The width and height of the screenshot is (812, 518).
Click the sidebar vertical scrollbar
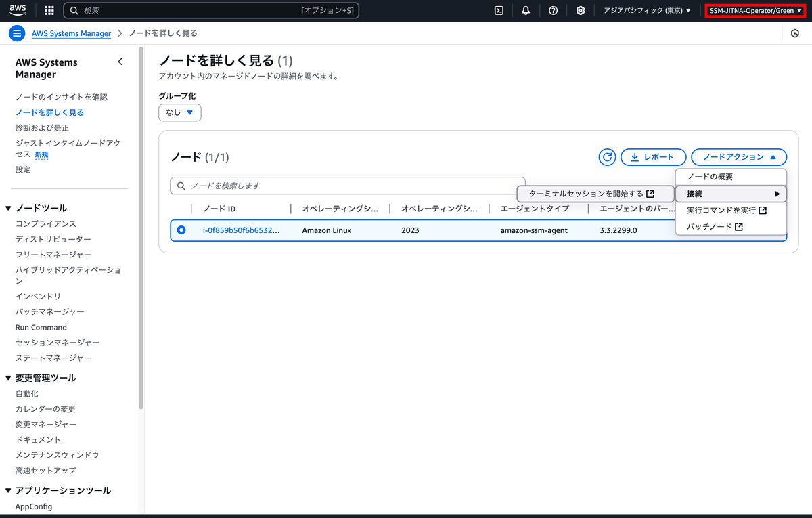click(141, 228)
